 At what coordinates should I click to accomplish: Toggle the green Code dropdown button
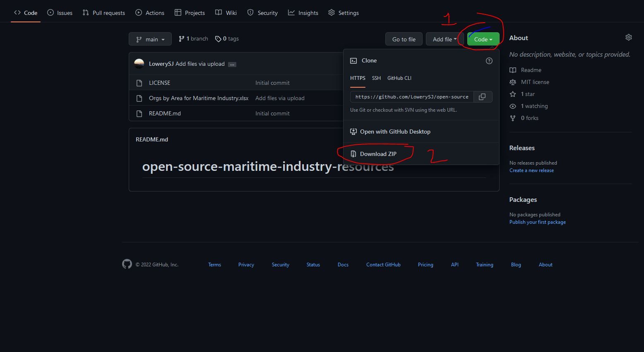point(483,39)
